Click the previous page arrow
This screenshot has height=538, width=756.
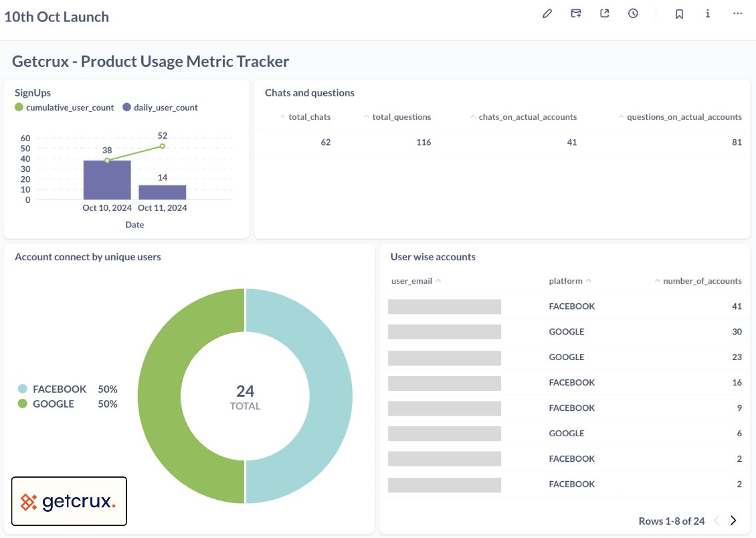pyautogui.click(x=717, y=520)
